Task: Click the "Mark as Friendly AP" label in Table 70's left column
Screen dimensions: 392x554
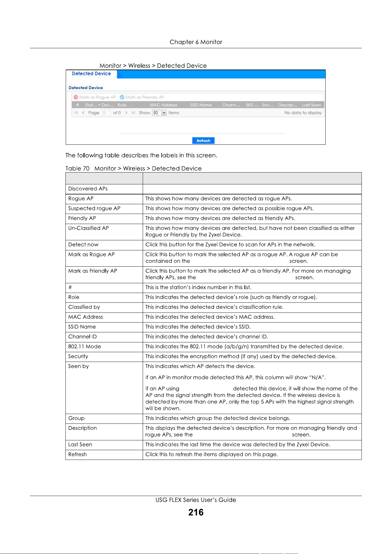Action: click(93, 271)
